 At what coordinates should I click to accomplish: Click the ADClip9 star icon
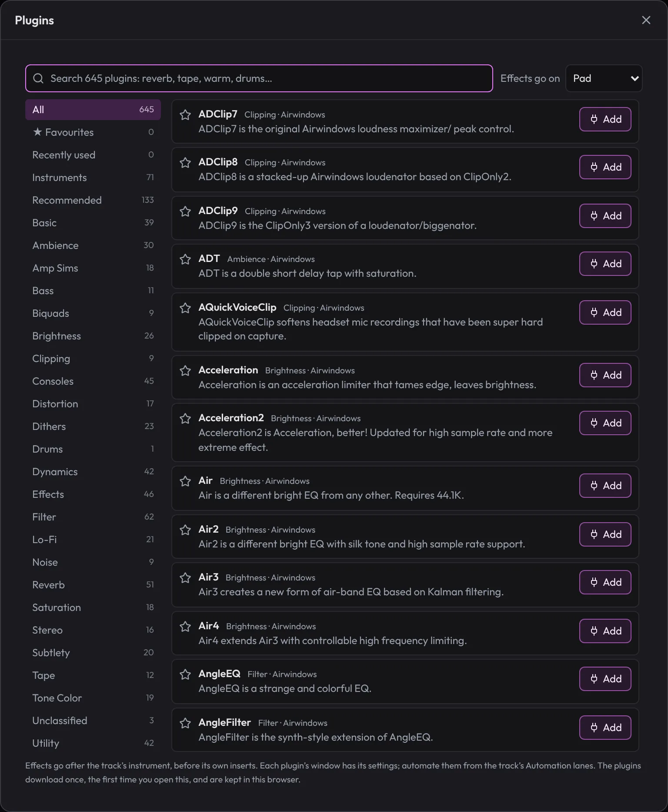[x=185, y=211]
